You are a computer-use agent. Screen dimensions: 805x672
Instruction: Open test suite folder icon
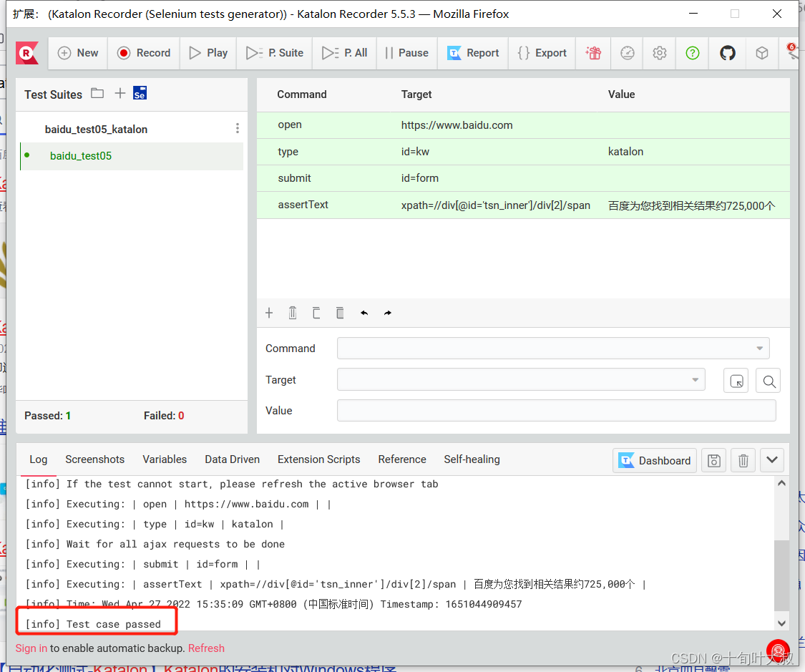(97, 94)
